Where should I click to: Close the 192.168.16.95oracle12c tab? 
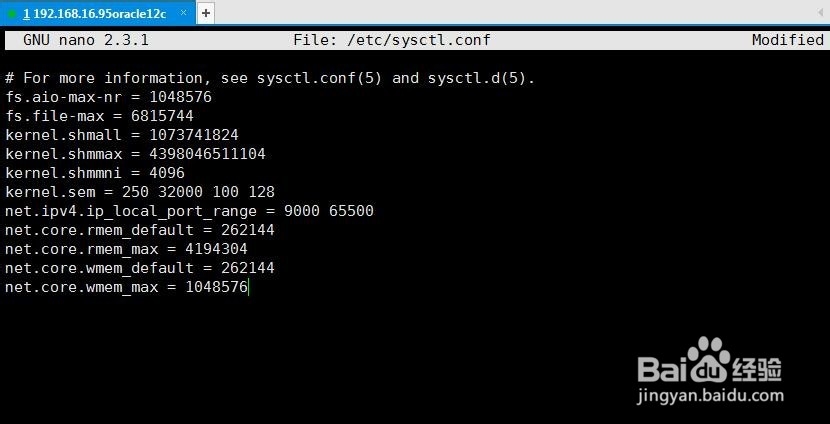click(x=184, y=13)
